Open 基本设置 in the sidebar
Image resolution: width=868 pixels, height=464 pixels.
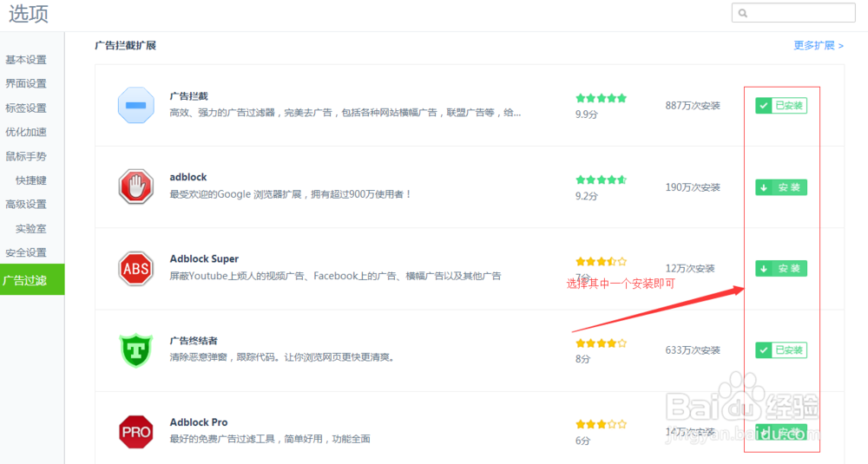(26, 60)
